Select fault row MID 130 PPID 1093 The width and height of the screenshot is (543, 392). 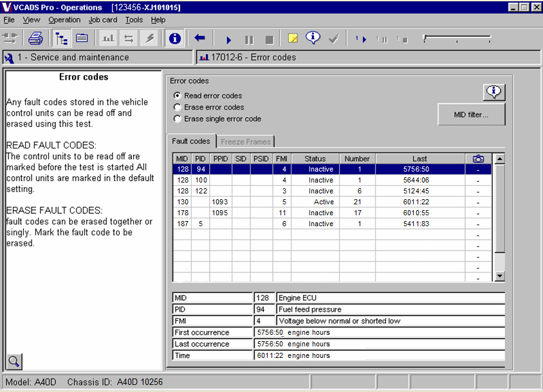(x=332, y=202)
